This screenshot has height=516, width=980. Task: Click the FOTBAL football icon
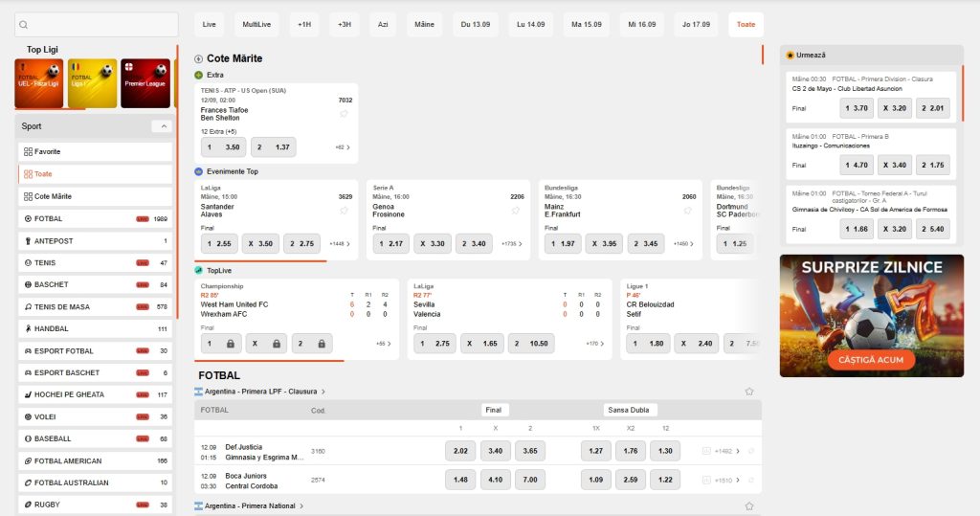[x=28, y=219]
